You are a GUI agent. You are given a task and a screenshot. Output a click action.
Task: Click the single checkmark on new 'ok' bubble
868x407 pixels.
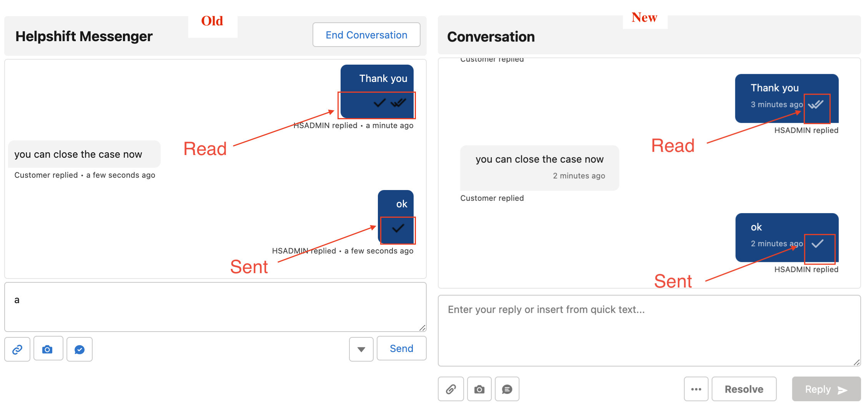[817, 244]
